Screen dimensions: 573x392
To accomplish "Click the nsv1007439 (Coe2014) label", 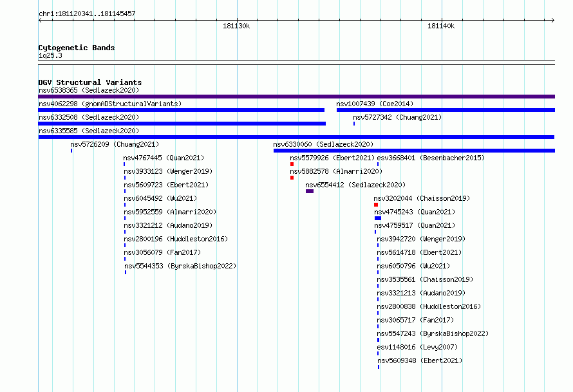I will tap(375, 104).
